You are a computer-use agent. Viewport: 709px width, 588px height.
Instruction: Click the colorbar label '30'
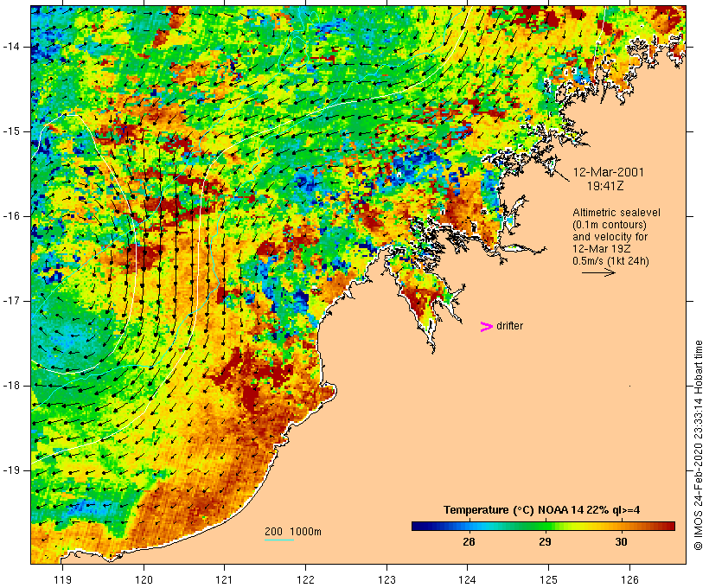(621, 541)
